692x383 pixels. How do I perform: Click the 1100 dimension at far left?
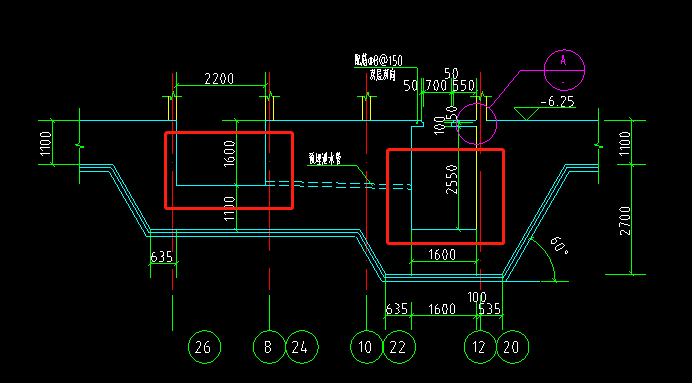click(46, 143)
